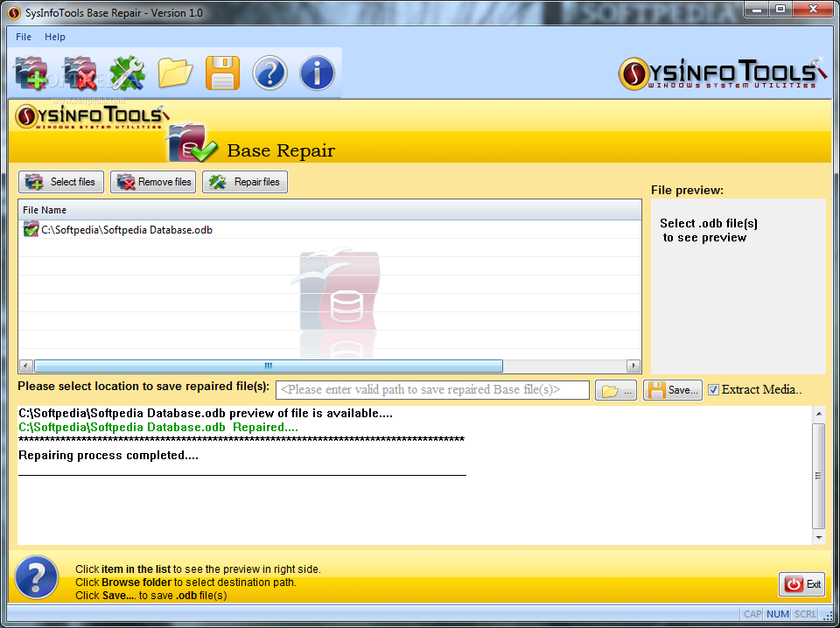Click the Select files button
Viewport: 840px width, 628px height.
click(61, 182)
